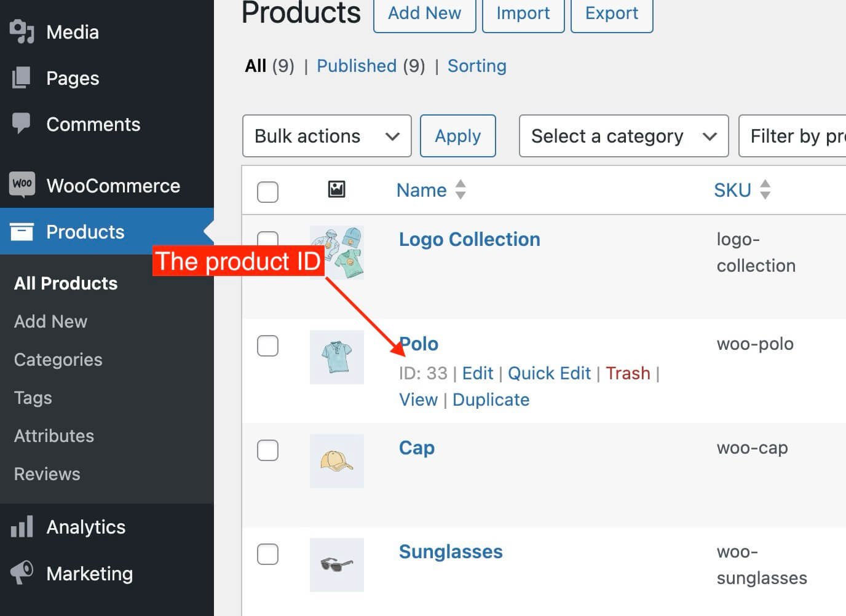The width and height of the screenshot is (846, 616).
Task: Filter by Published products
Action: pyautogui.click(x=357, y=65)
